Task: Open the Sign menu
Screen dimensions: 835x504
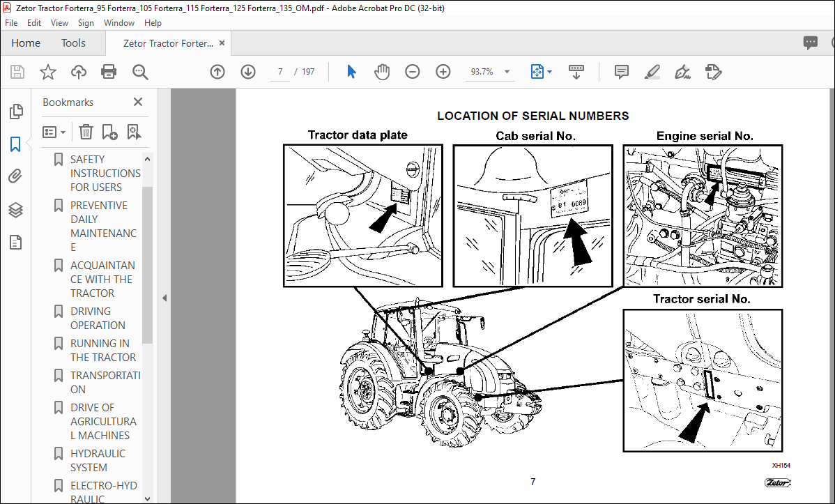Action: [86, 23]
